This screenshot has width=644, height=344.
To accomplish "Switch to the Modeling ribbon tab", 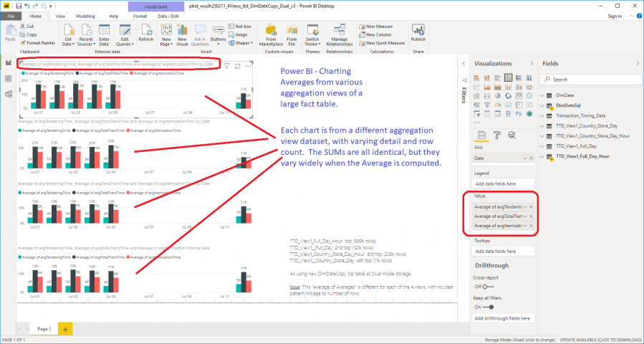I will (85, 16).
